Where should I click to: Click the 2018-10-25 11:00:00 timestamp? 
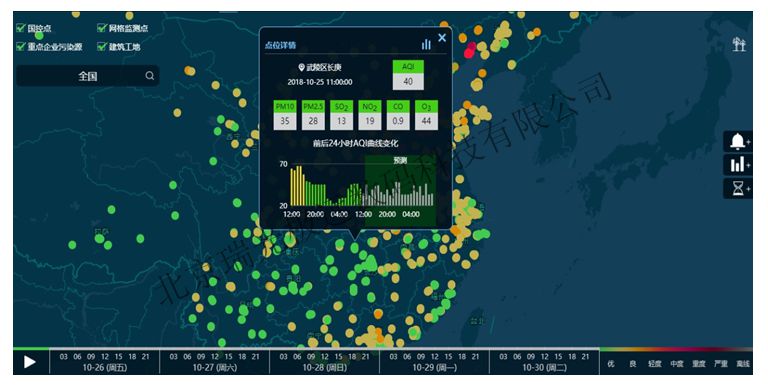(x=320, y=82)
